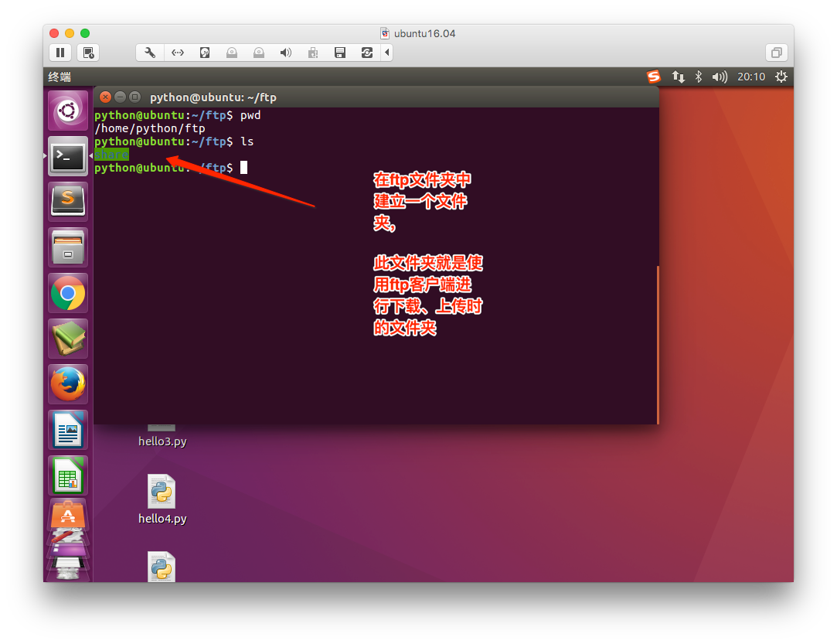Open Sogou input method indicator

654,77
